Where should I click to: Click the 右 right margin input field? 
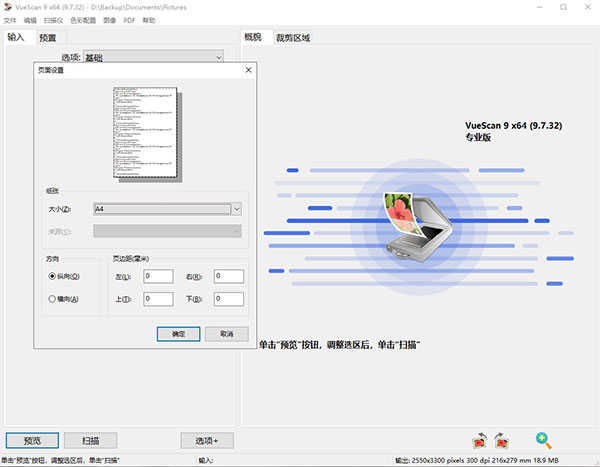pos(228,276)
